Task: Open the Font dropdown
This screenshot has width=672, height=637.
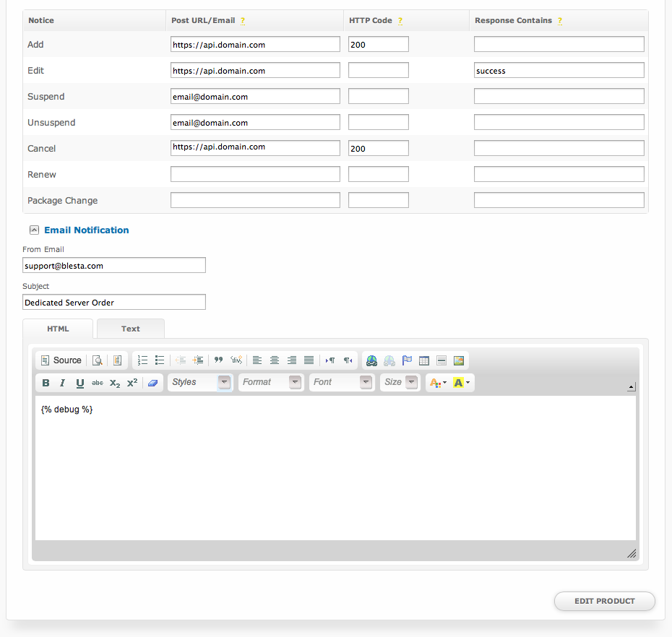Action: [341, 382]
